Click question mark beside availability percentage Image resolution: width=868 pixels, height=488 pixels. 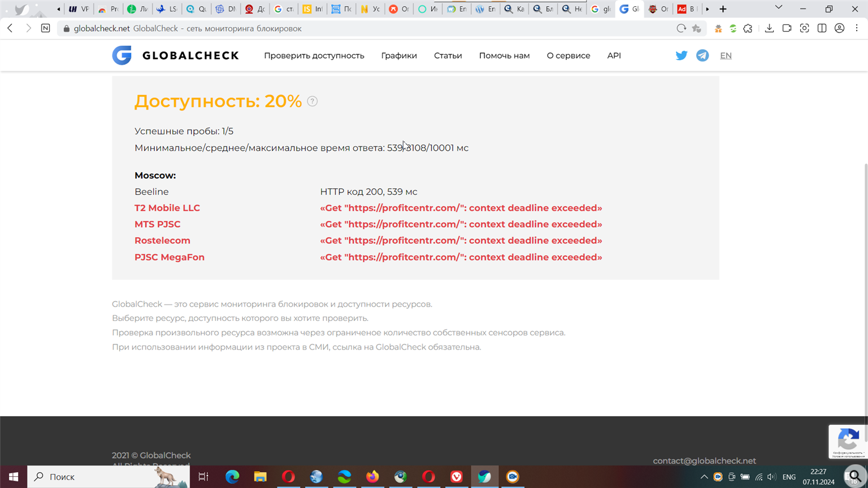click(x=313, y=101)
